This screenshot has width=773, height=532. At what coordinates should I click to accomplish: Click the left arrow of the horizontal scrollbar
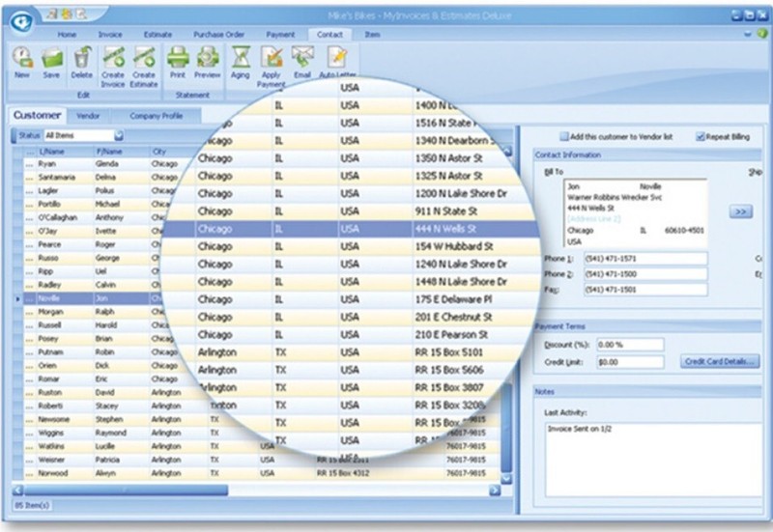click(x=17, y=490)
